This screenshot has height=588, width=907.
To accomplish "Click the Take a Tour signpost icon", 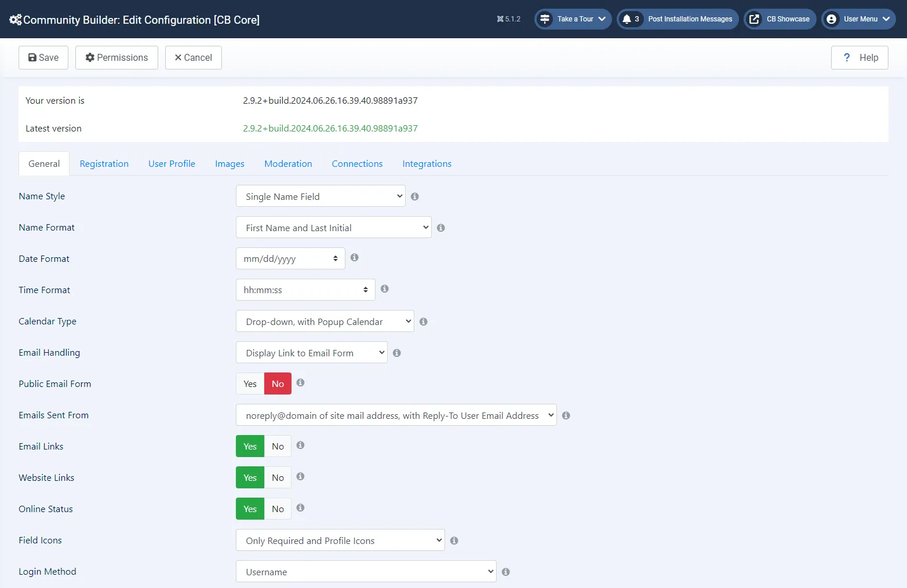I will click(x=545, y=19).
